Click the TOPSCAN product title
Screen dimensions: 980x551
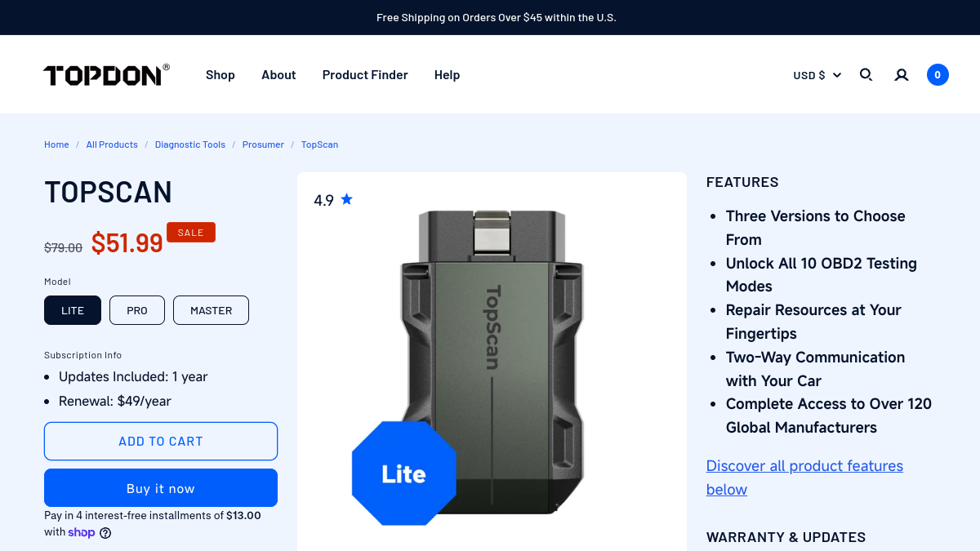click(x=108, y=193)
